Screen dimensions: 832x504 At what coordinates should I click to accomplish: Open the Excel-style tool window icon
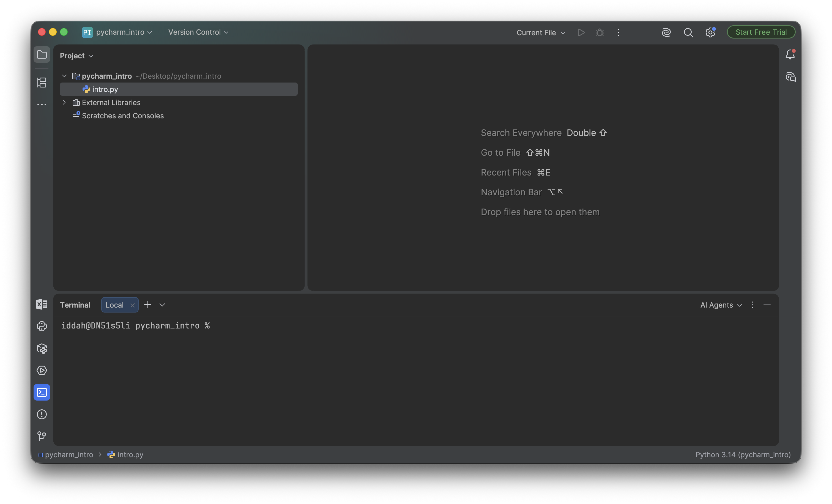[x=42, y=305]
